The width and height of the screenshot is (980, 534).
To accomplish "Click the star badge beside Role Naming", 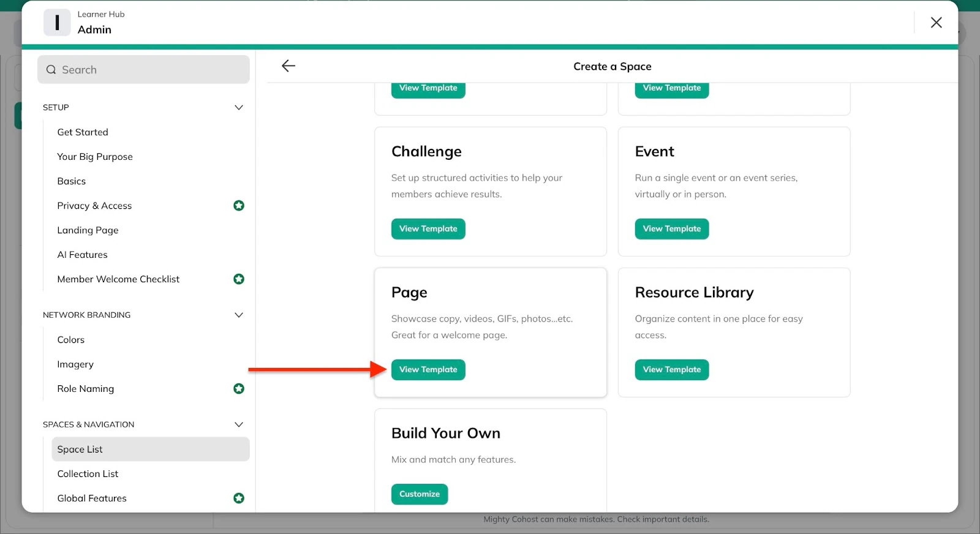I will 239,389.
